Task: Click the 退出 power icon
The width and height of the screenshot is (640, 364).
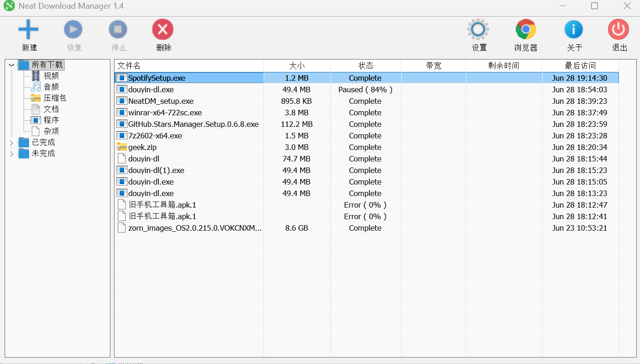Action: click(618, 30)
